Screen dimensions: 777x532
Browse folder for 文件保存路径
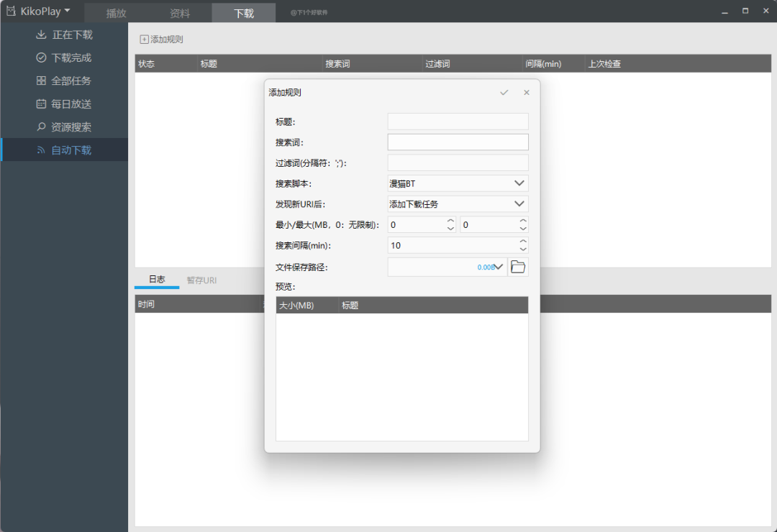[518, 267]
